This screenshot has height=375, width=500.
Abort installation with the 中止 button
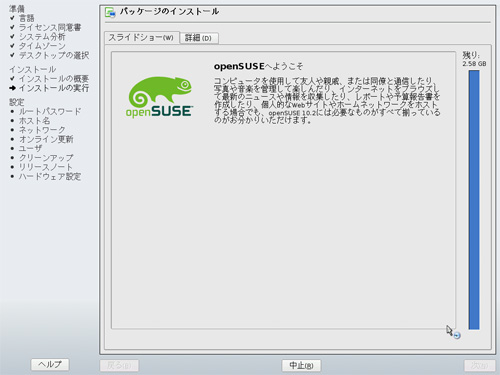pos(301,365)
